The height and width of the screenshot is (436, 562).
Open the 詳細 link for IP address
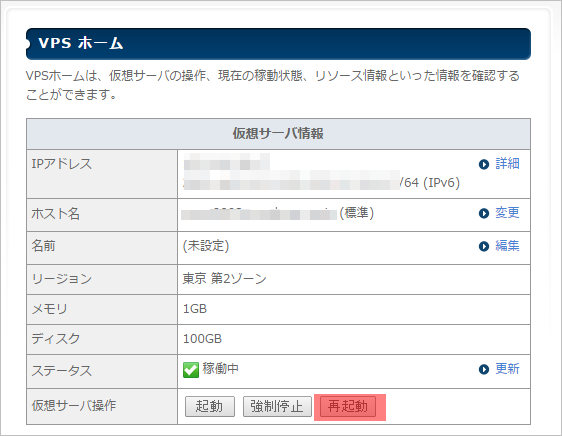pos(507,164)
